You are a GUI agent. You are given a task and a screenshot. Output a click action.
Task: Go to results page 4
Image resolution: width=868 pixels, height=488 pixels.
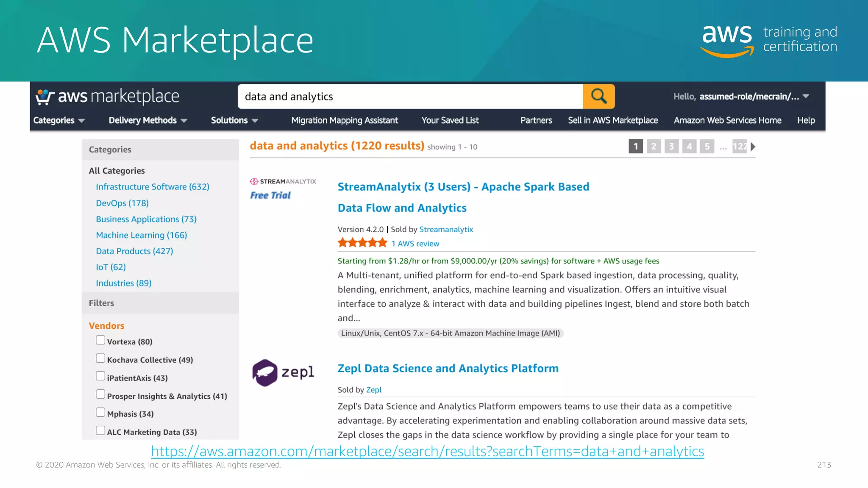click(x=689, y=147)
